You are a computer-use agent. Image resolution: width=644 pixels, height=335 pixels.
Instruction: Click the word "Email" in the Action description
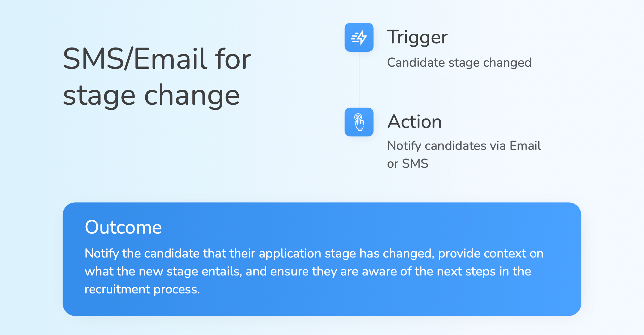click(x=525, y=146)
